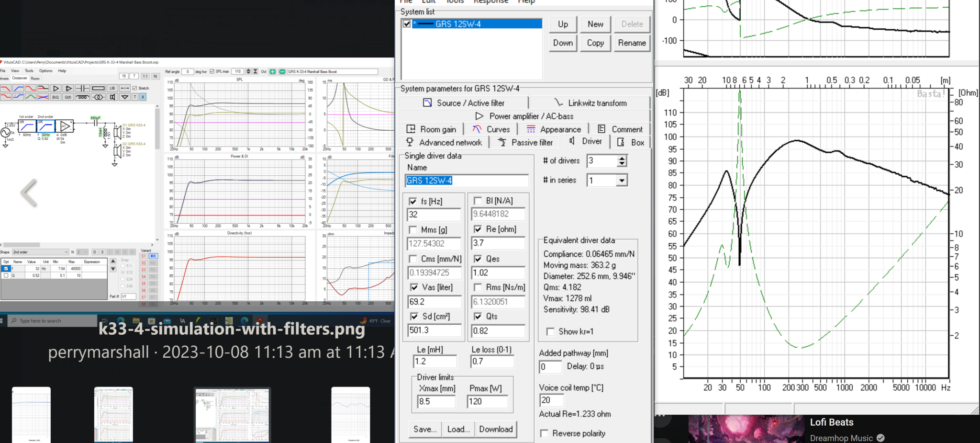Viewport: 980px width, 443px height.
Task: Pick the BiQ biquad block in VituixCAD
Action: [x=56, y=97]
